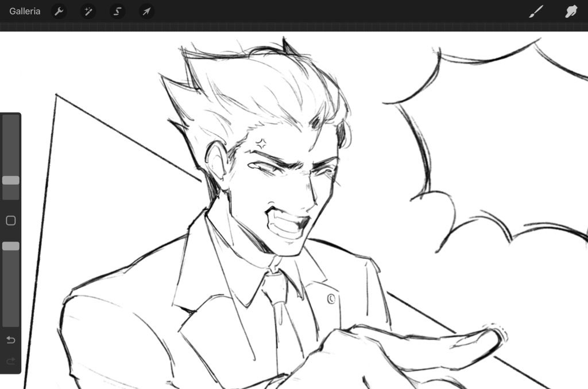The image size is (588, 389).
Task: Open the Actions wrench menu
Action: [x=59, y=11]
